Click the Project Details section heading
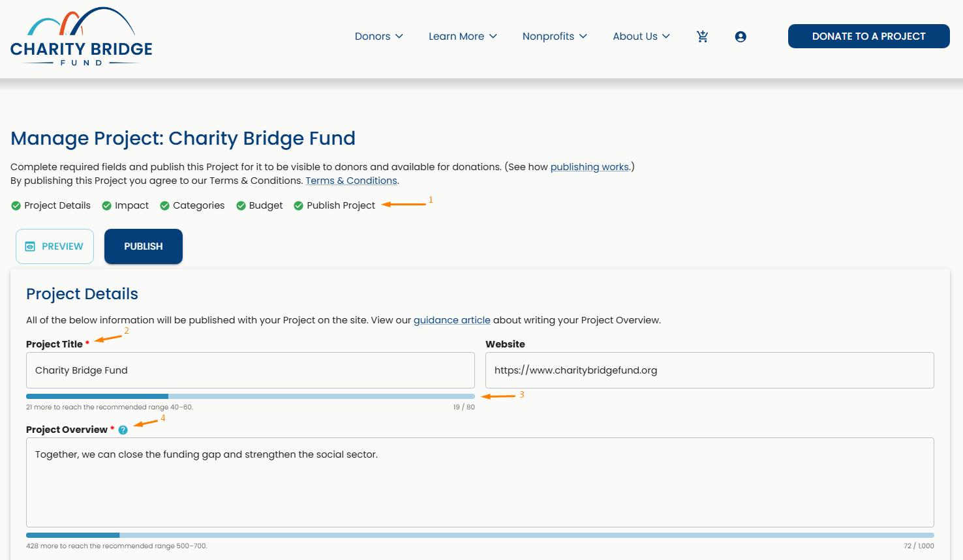Screen dimensions: 963x560 [82, 294]
